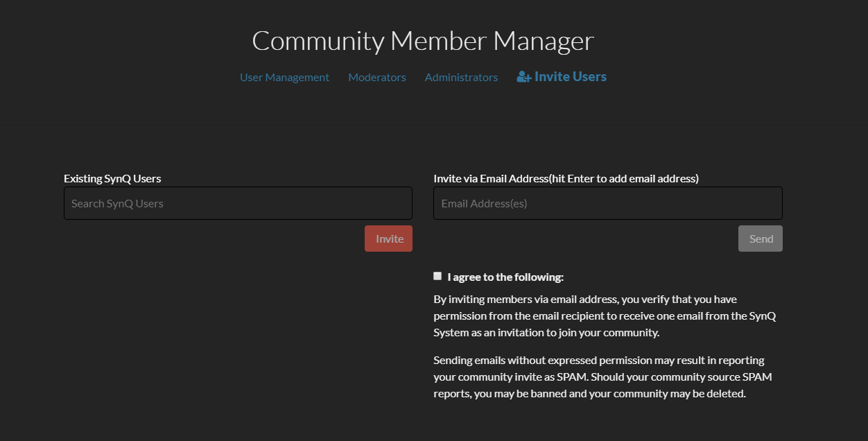Switch to the Moderators tab

tap(377, 77)
